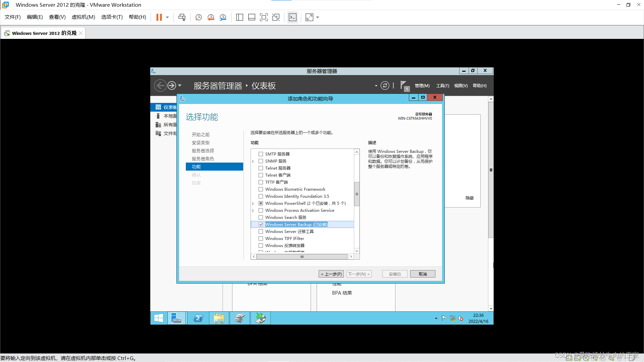
Task: Open the VMware console view icon
Action: click(292, 17)
